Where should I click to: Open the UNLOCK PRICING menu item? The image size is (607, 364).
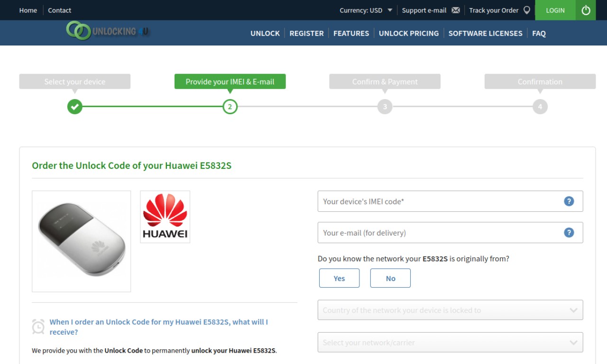[x=409, y=33]
